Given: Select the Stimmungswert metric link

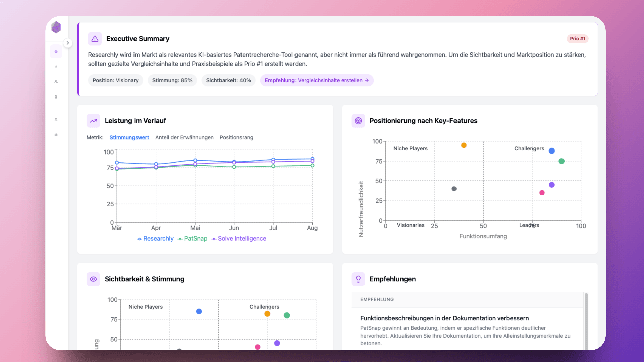Looking at the screenshot, I should pyautogui.click(x=129, y=137).
